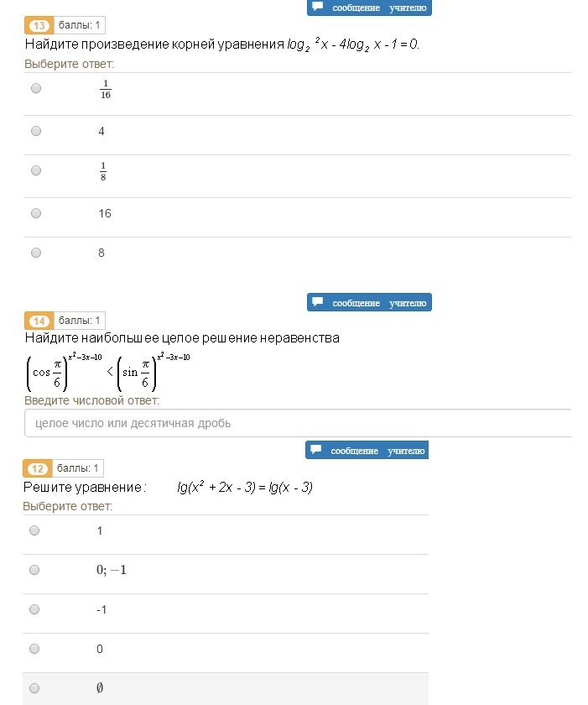Screen dimensions: 588x705
Task: Click "баллы: 1" label of question 13
Action: [x=80, y=26]
